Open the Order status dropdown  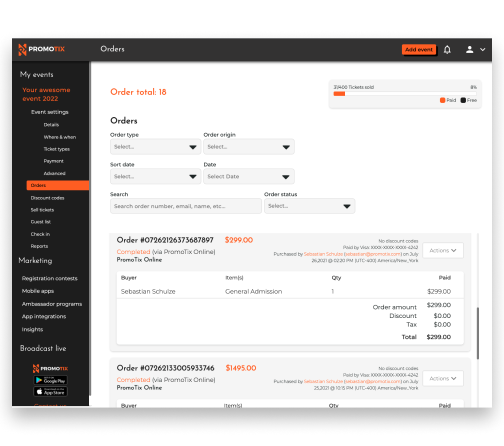[309, 205]
